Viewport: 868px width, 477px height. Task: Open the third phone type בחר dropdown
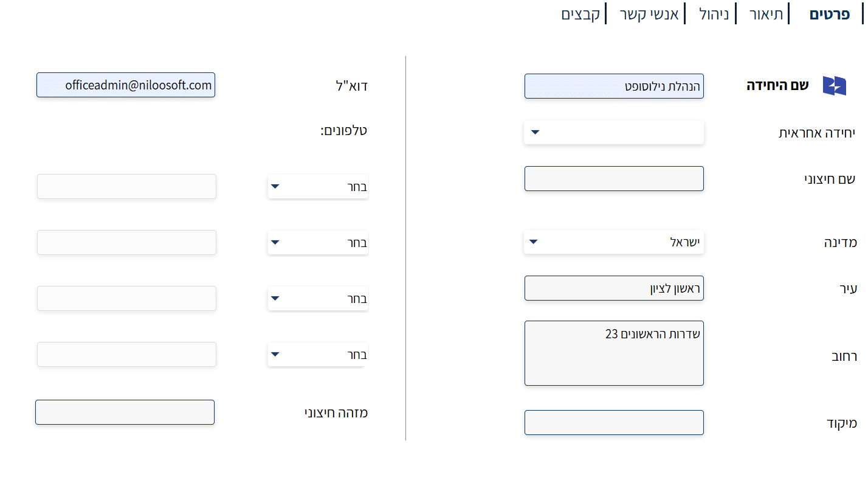[x=318, y=299]
